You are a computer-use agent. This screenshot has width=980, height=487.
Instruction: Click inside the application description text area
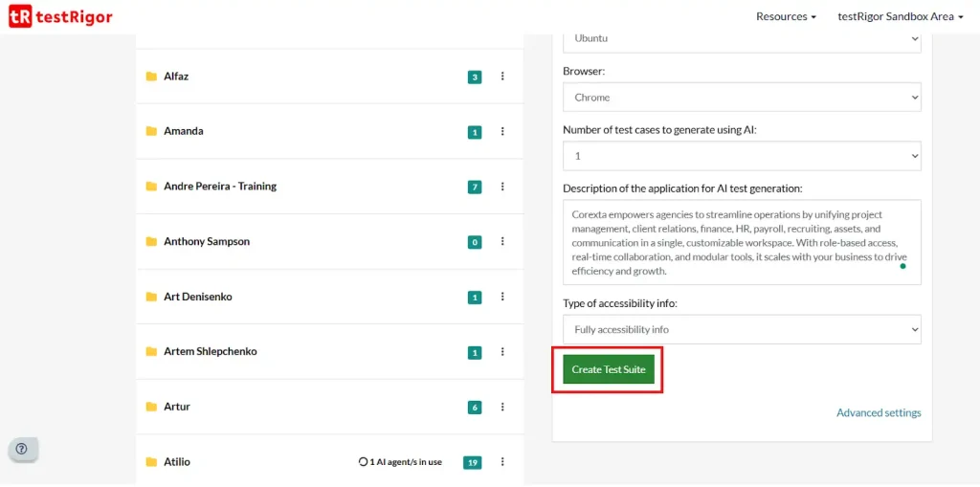tap(742, 243)
